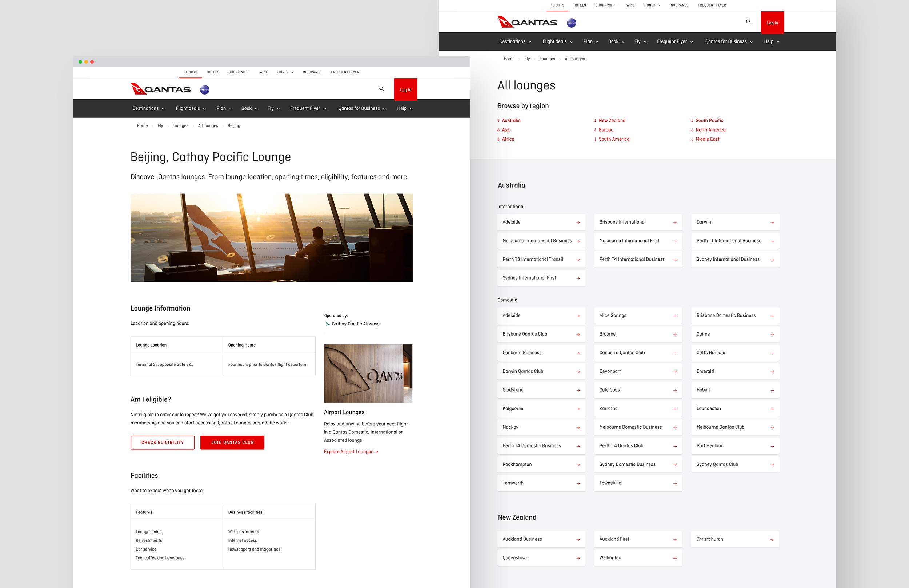The width and height of the screenshot is (909, 588).
Task: Select Frequent Flyer tab in Beijing window top bar
Action: click(345, 72)
